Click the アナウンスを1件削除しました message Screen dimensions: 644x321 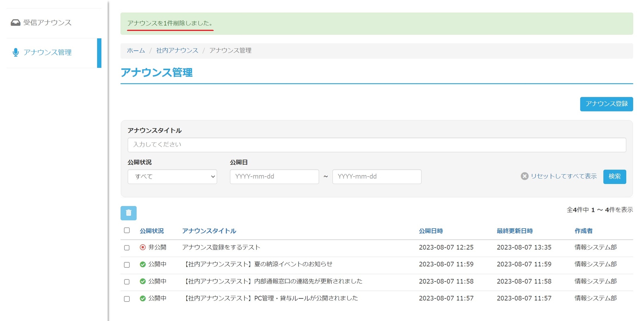tap(170, 23)
